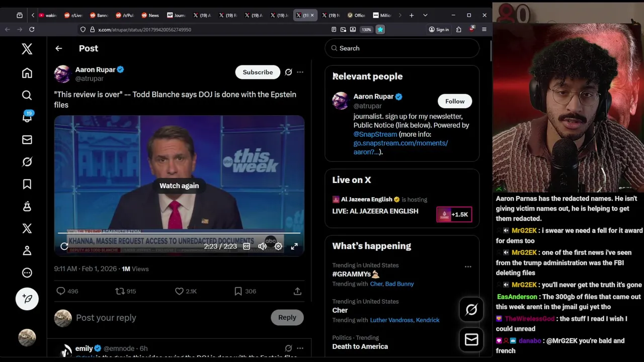
Task: Open the X home logo in sidebar
Action: point(27,49)
